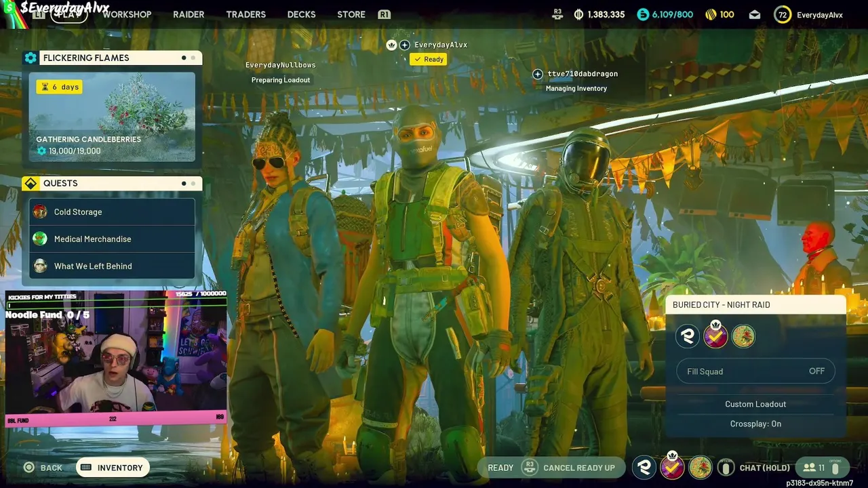868x488 pixels.
Task: Click the second page dot in Quests header
Action: tap(193, 183)
